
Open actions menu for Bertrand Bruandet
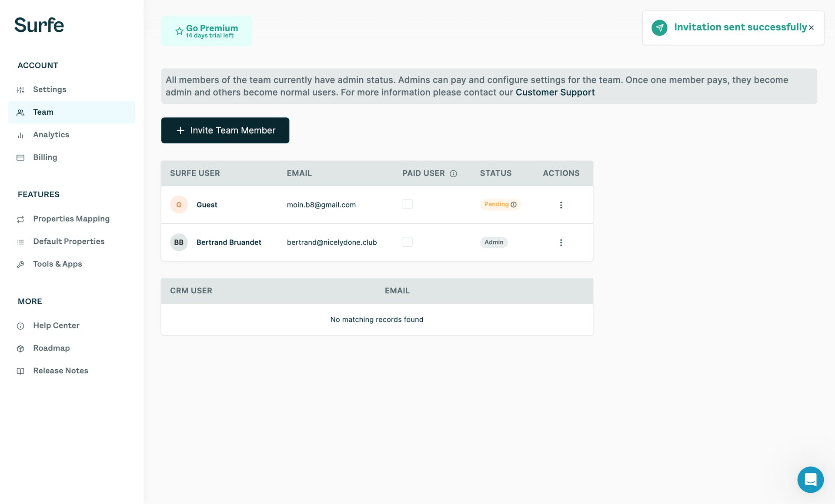coord(561,242)
